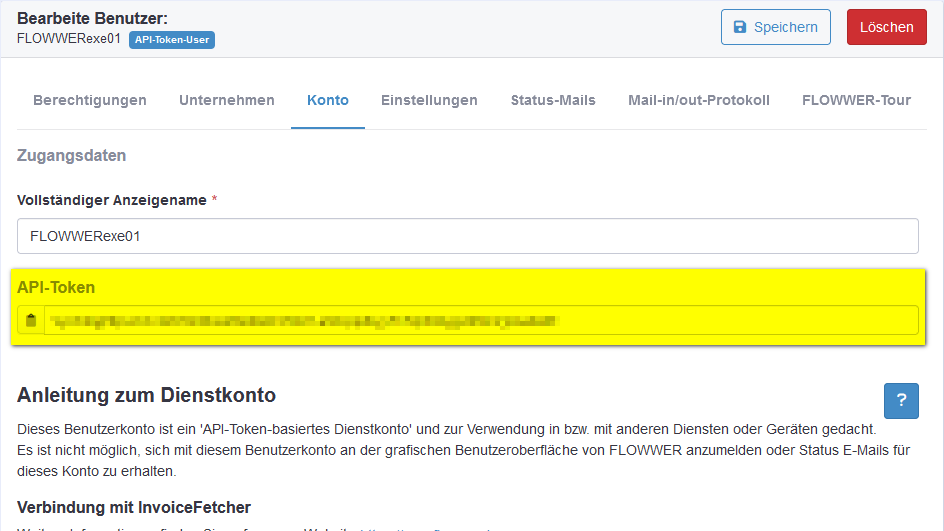
Task: Open the Mail-in/out-Protokoll tab
Action: 698,100
